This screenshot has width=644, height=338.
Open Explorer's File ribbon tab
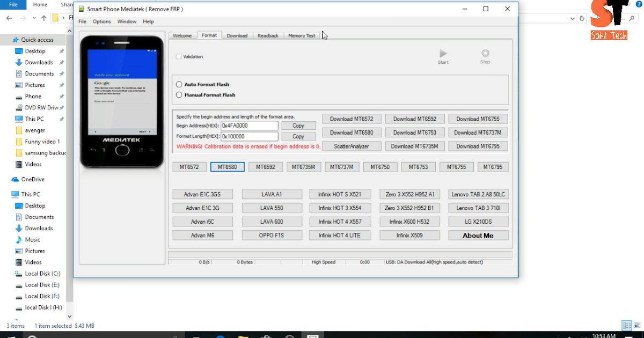click(13, 4)
